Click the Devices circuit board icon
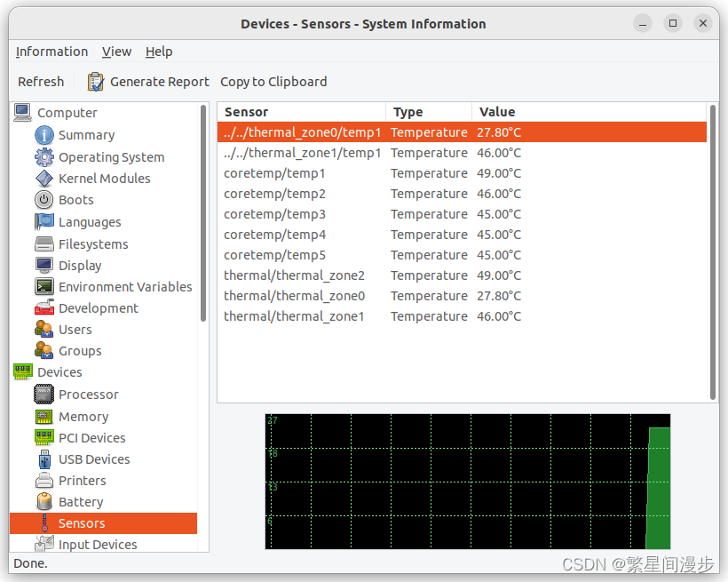The image size is (728, 582). [x=23, y=372]
